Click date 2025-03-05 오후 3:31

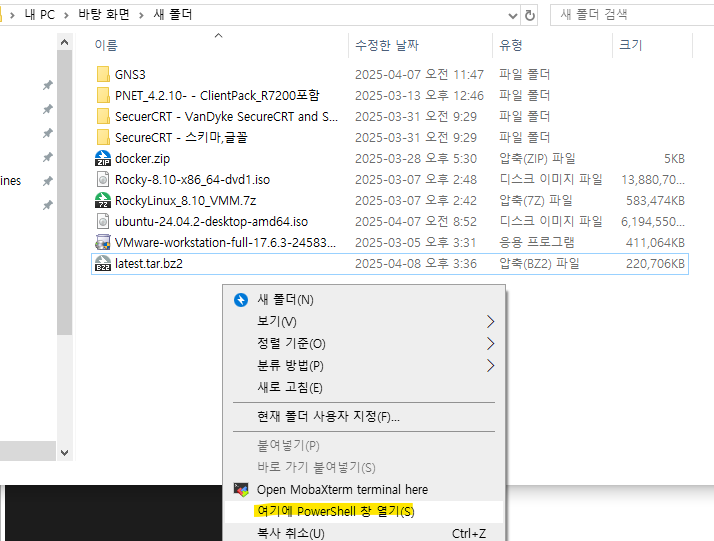coord(415,243)
